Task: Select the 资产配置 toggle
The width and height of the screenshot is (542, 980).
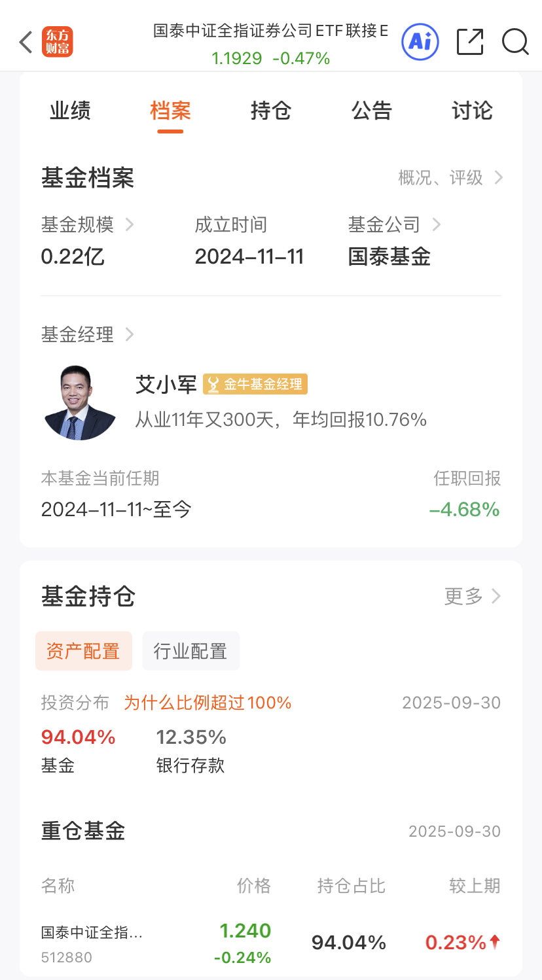Action: (83, 651)
